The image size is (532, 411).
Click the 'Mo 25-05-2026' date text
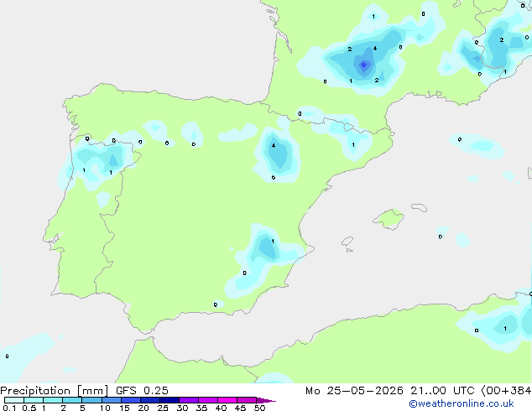point(354,391)
